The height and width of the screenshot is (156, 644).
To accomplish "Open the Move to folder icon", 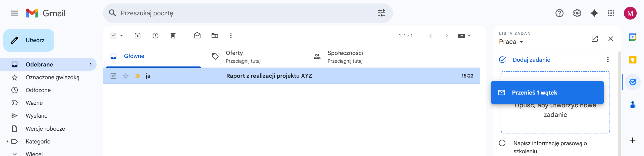I will click(x=215, y=36).
